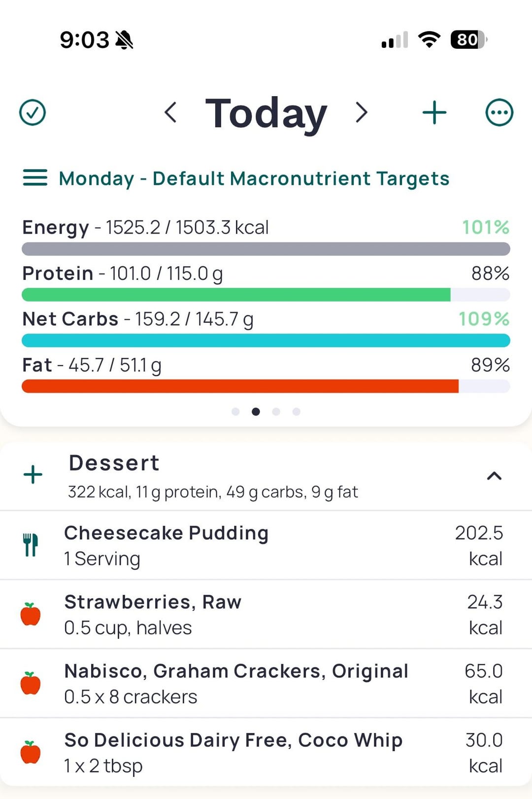This screenshot has width=532, height=799.
Task: Tap the green Protein progress bar
Action: pyautogui.click(x=236, y=295)
